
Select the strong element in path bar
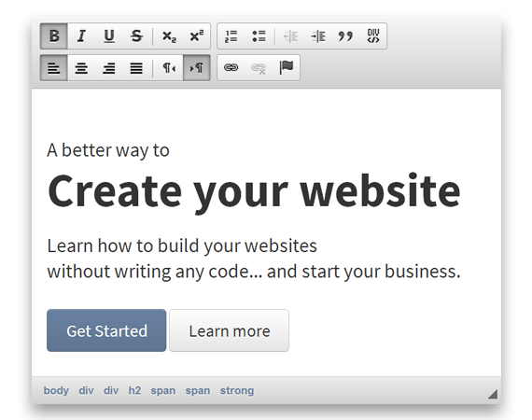click(x=237, y=390)
